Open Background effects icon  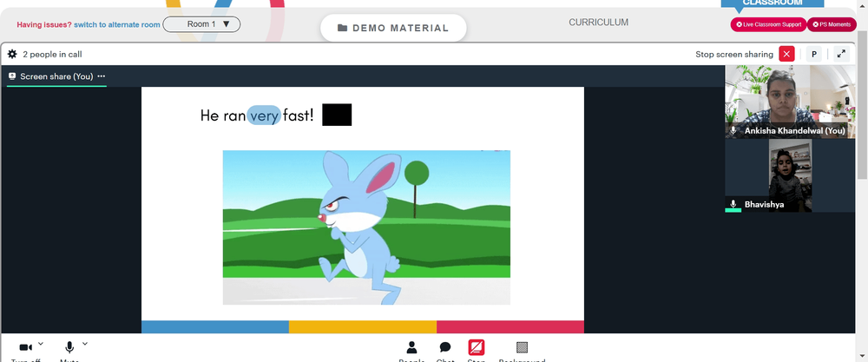[522, 347]
